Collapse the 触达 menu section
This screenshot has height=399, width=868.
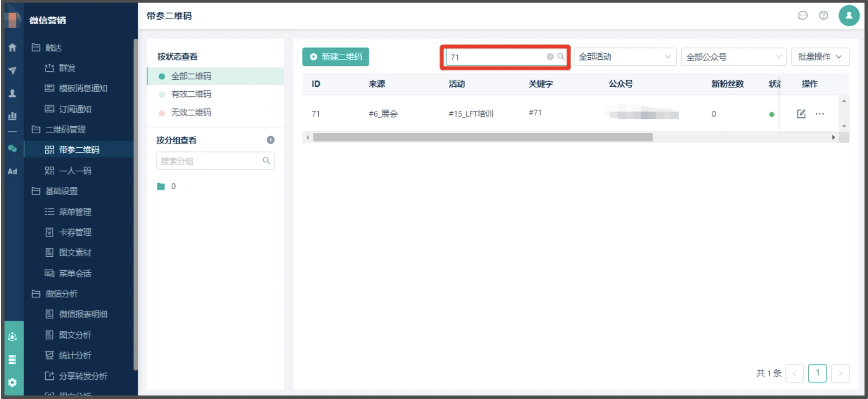(47, 48)
